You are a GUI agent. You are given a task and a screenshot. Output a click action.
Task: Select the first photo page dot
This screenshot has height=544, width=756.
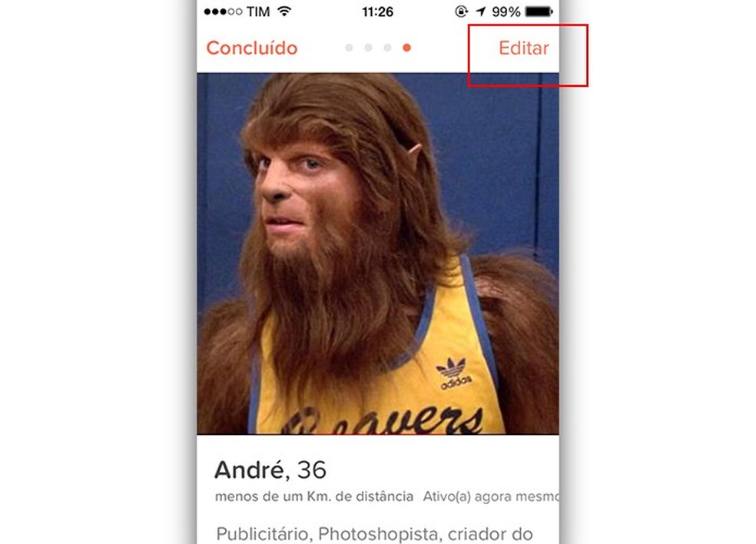[x=349, y=48]
